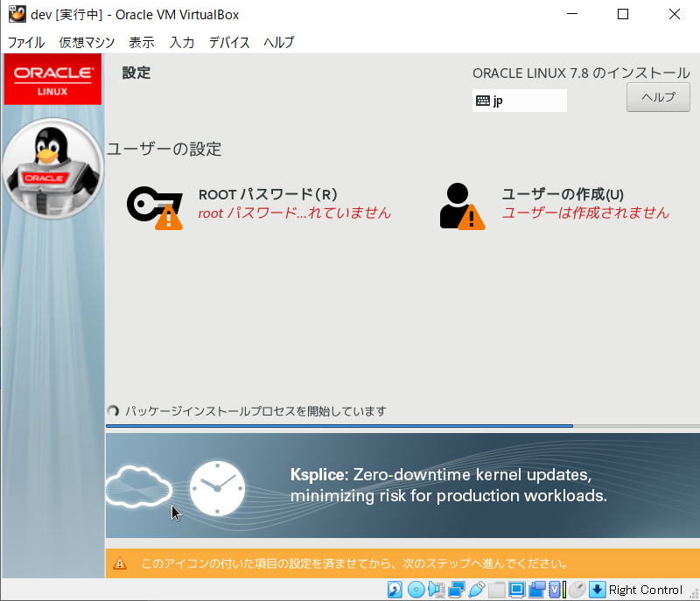The height and width of the screenshot is (601, 700).
Task: Click the Tux penguin mascot image
Action: coord(53,169)
